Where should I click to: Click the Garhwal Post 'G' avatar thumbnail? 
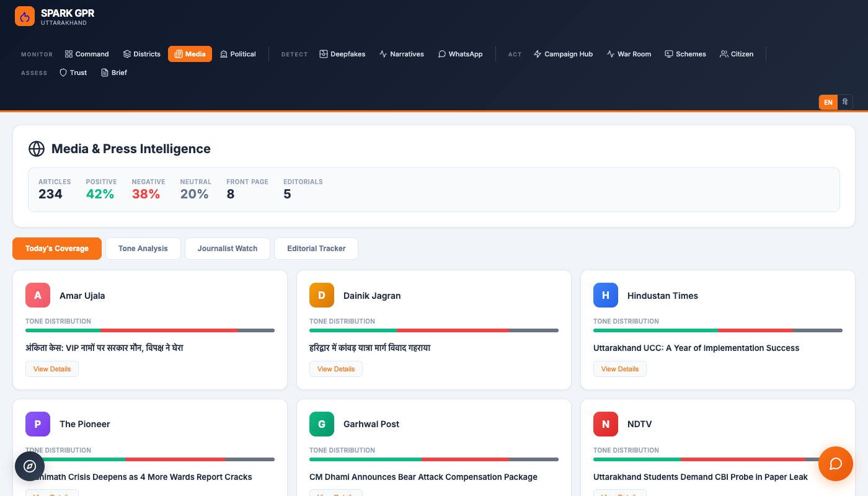322,424
